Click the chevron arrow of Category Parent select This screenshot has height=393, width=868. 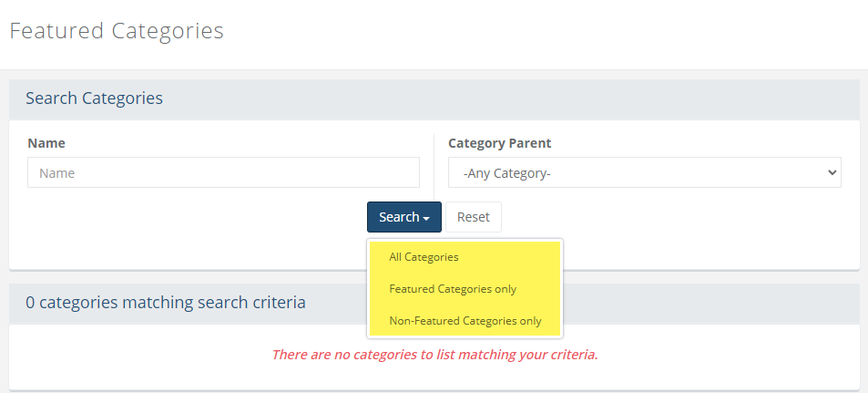tap(831, 172)
